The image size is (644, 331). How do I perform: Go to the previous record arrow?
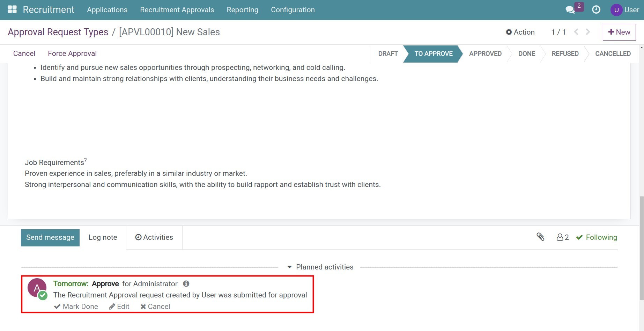(x=576, y=32)
